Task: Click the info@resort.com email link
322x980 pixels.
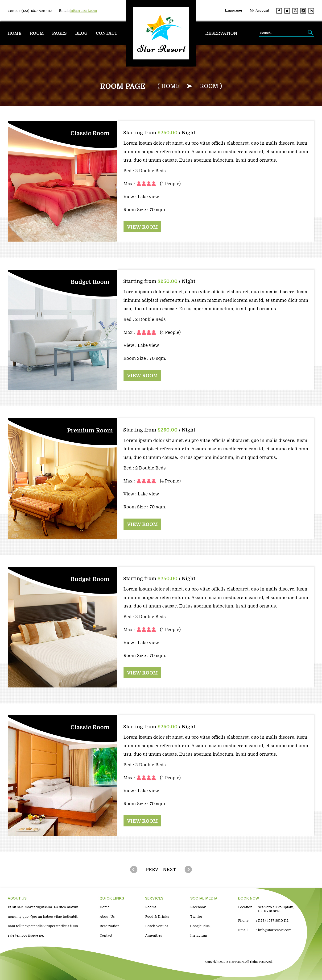Action: point(83,11)
